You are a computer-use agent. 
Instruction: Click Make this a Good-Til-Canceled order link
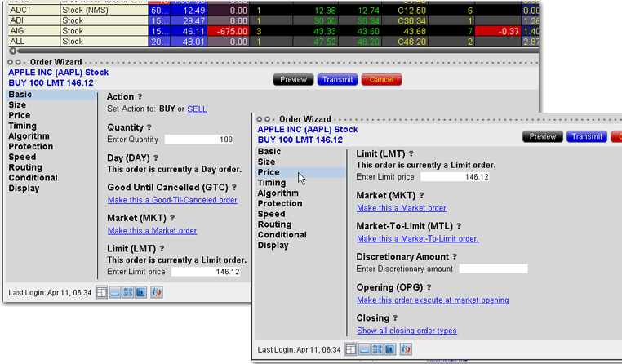tap(172, 200)
